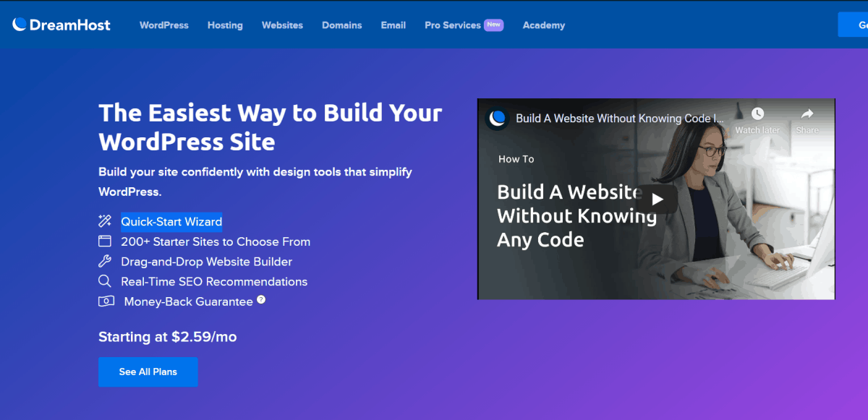Click the magnifier icon beside SEO Recommendations
868x420 pixels.
pyautogui.click(x=105, y=281)
